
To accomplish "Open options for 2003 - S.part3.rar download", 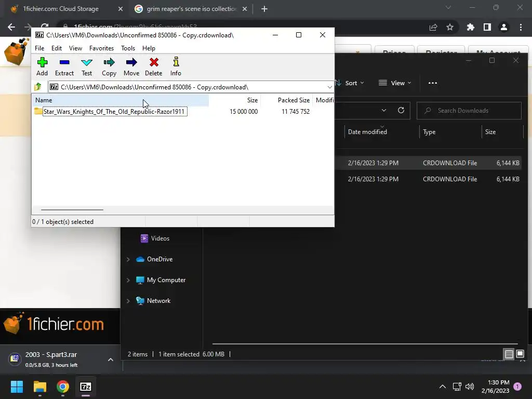I will pyautogui.click(x=111, y=360).
